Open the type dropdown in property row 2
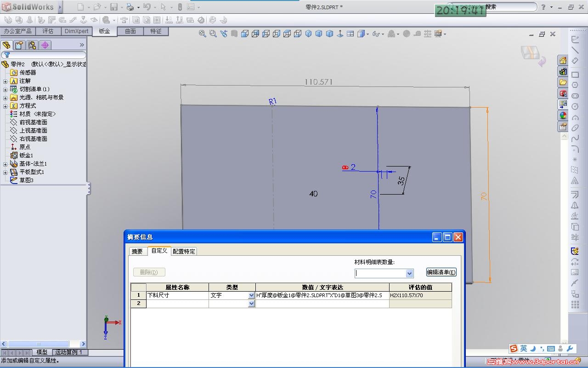The image size is (588, 368). pyautogui.click(x=251, y=304)
